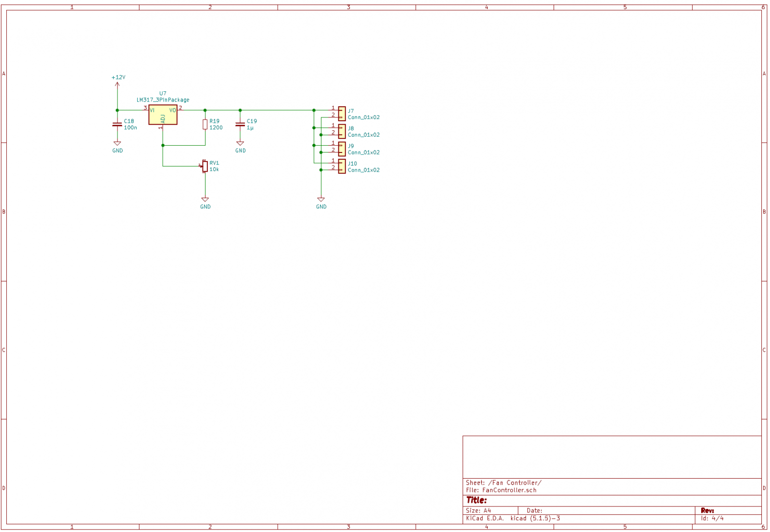Select connector J8 symbol
Screen dimensions: 770x532
pyautogui.click(x=342, y=131)
